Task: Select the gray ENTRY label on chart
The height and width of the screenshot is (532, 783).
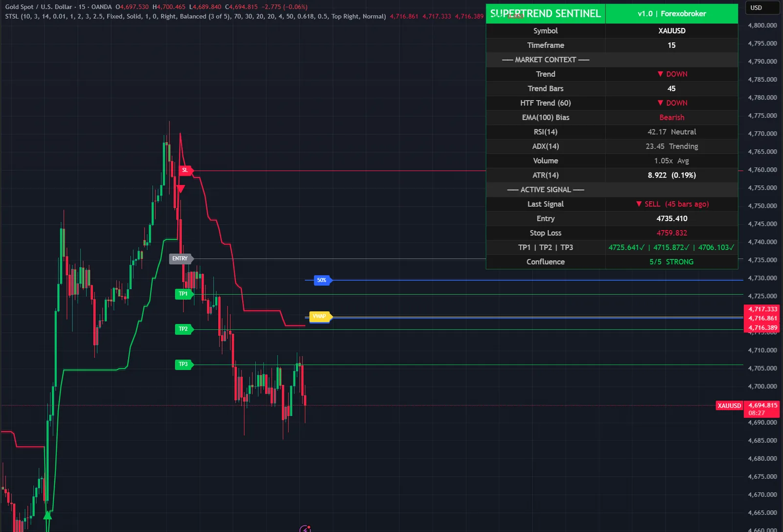Action: [181, 258]
